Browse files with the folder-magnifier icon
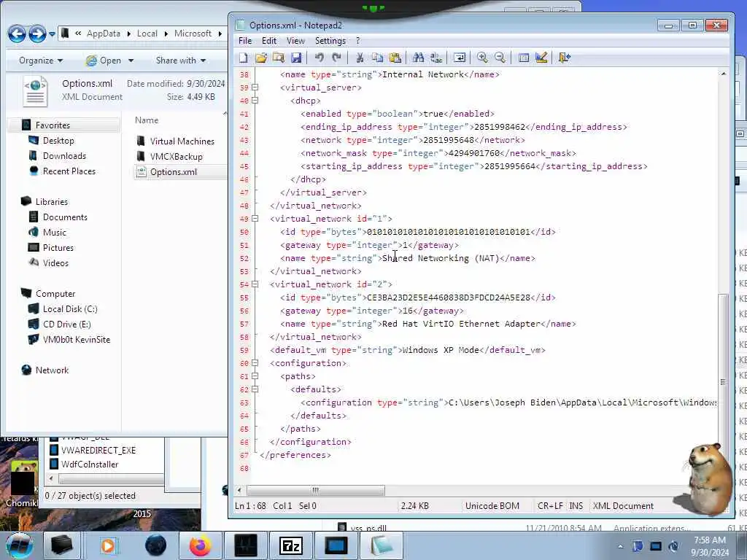This screenshot has width=747, height=560. tap(279, 58)
